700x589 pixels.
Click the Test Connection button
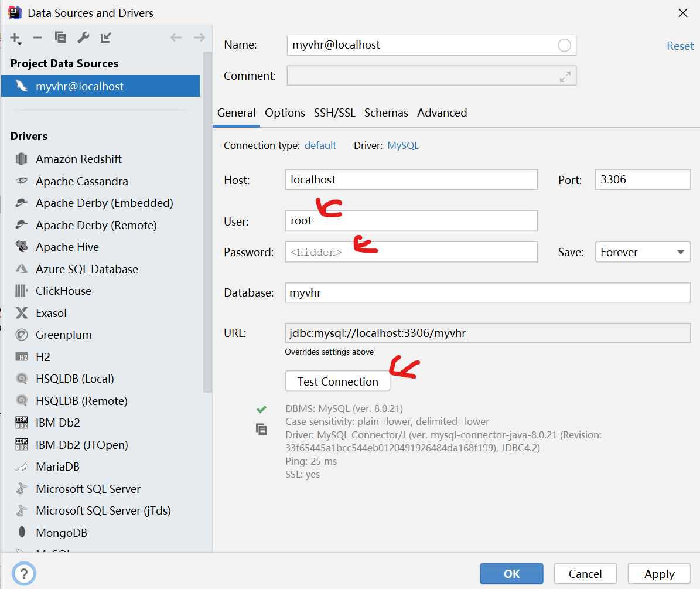tap(337, 382)
